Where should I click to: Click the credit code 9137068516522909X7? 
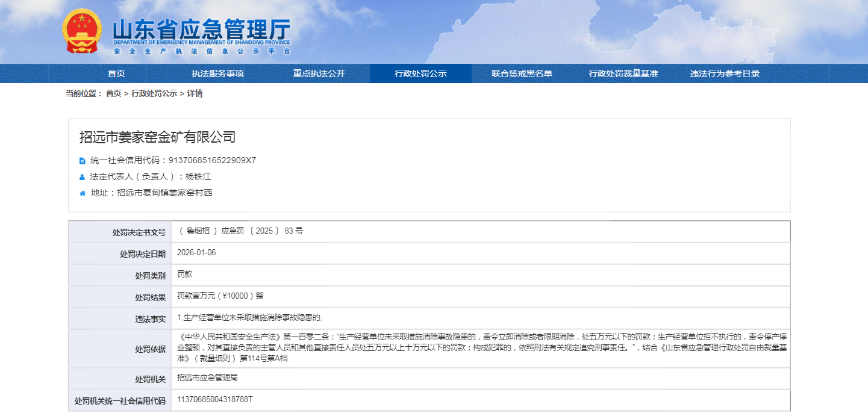click(x=212, y=160)
